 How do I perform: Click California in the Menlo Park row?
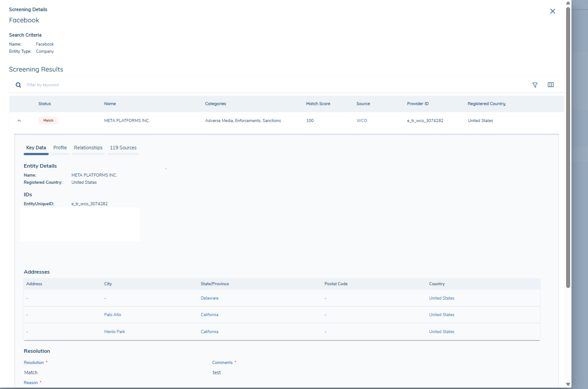(x=210, y=332)
